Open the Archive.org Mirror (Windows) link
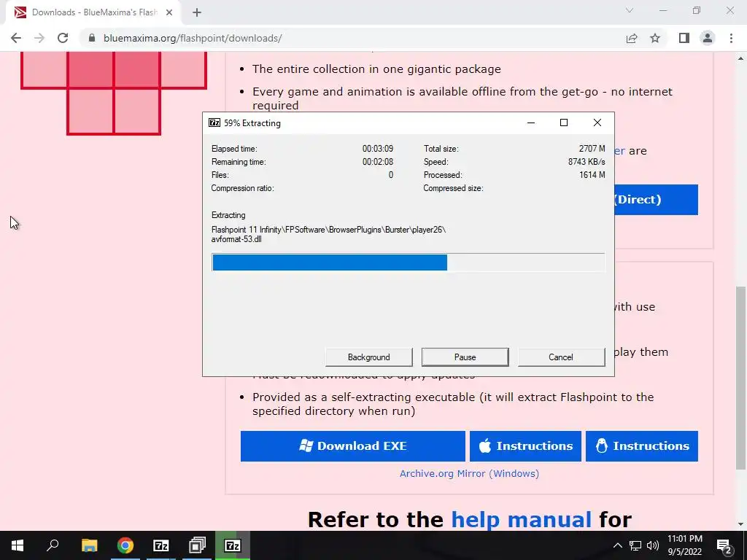 (469, 474)
